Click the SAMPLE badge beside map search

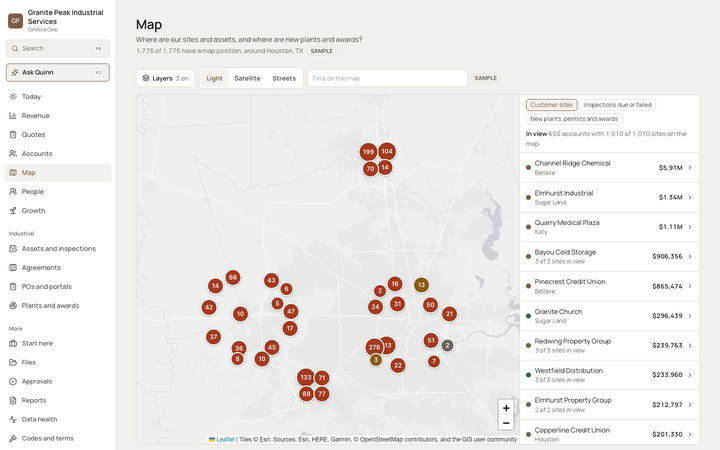pyautogui.click(x=485, y=78)
